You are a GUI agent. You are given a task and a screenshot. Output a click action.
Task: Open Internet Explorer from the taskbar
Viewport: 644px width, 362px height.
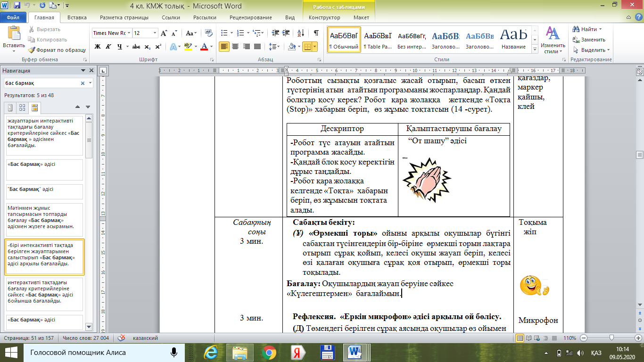pyautogui.click(x=211, y=353)
